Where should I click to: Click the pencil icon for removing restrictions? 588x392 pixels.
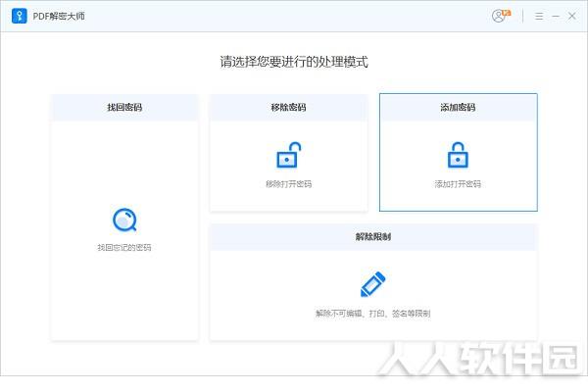372,284
